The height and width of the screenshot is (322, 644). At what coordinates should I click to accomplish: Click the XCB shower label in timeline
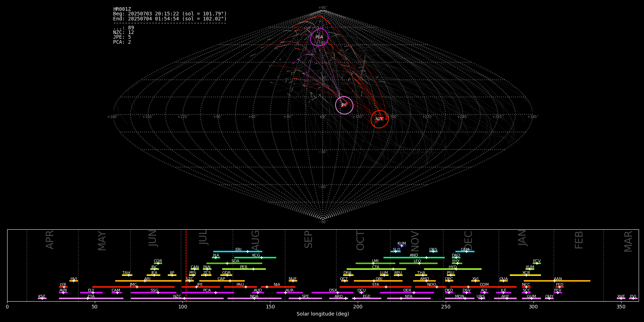click(526, 273)
